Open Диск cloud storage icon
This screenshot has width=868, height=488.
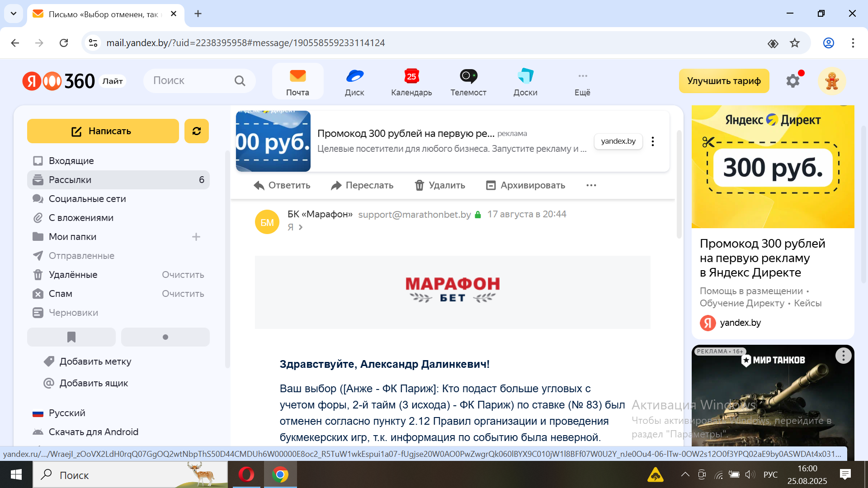tap(354, 82)
